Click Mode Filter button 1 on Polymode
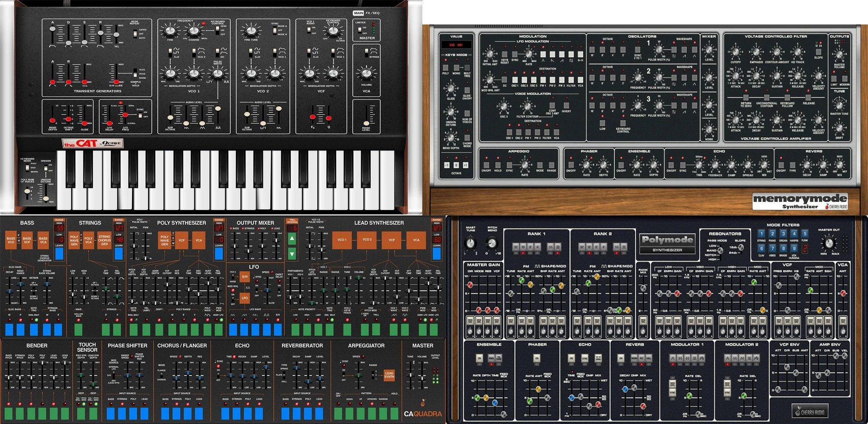 coord(761,234)
